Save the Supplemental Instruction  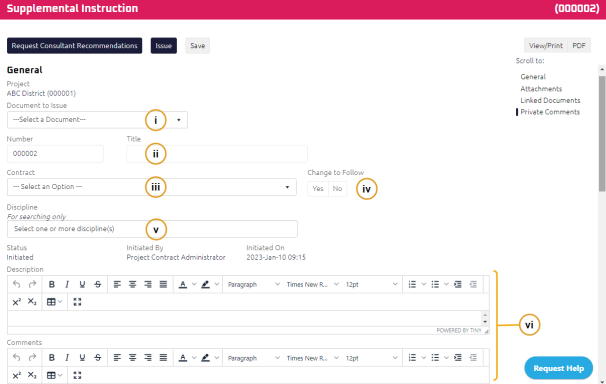click(197, 46)
